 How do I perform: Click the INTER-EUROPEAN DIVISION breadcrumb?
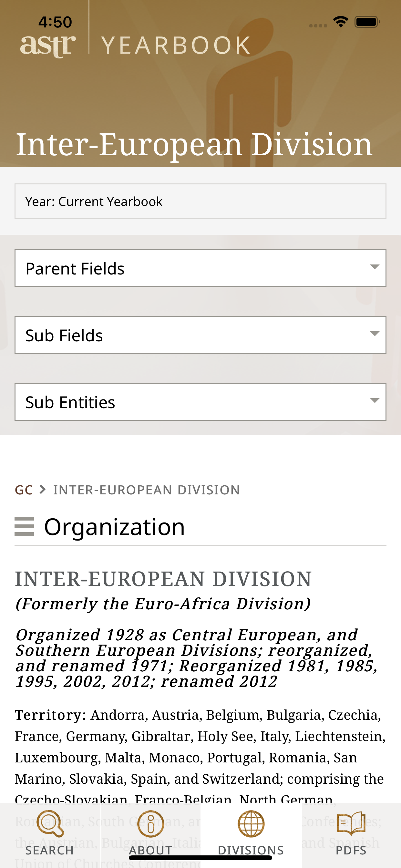point(147,490)
